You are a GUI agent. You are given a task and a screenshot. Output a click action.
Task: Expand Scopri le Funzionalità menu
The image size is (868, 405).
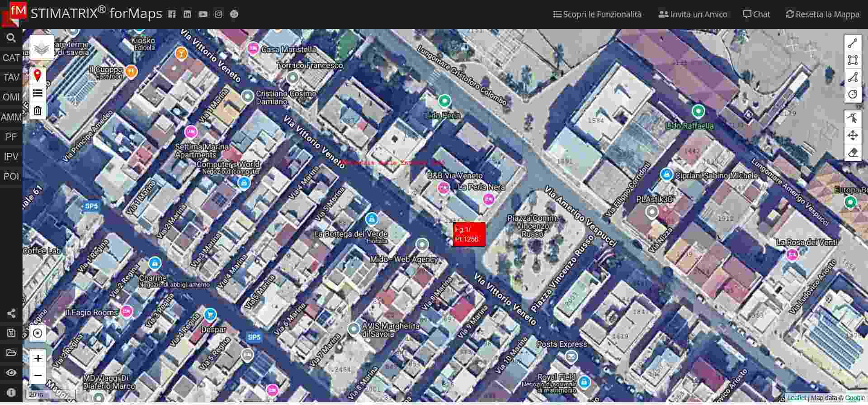[597, 14]
